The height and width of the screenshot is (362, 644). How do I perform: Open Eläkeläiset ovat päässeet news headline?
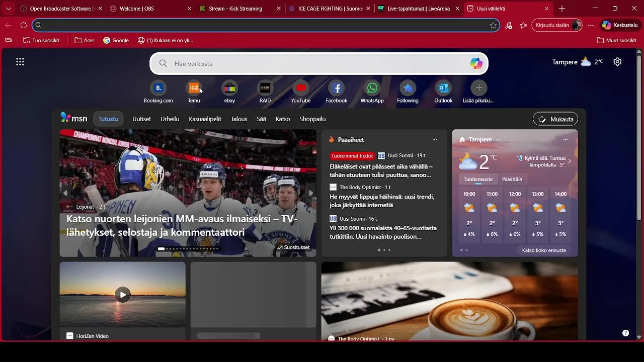381,170
